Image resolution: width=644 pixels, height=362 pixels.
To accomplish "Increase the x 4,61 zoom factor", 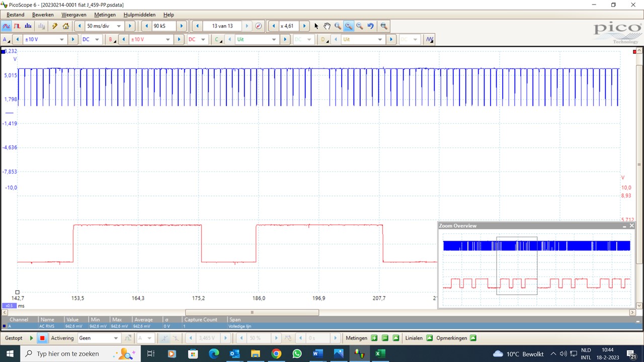I will [304, 26].
